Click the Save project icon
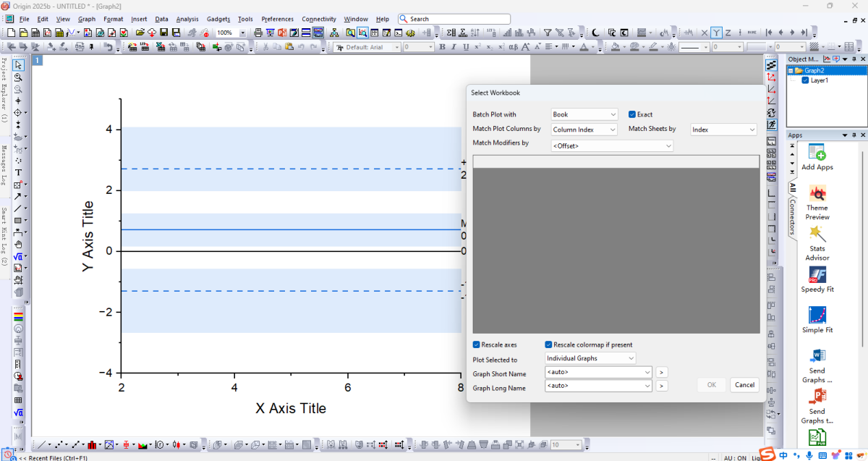868x461 pixels. 164,33
